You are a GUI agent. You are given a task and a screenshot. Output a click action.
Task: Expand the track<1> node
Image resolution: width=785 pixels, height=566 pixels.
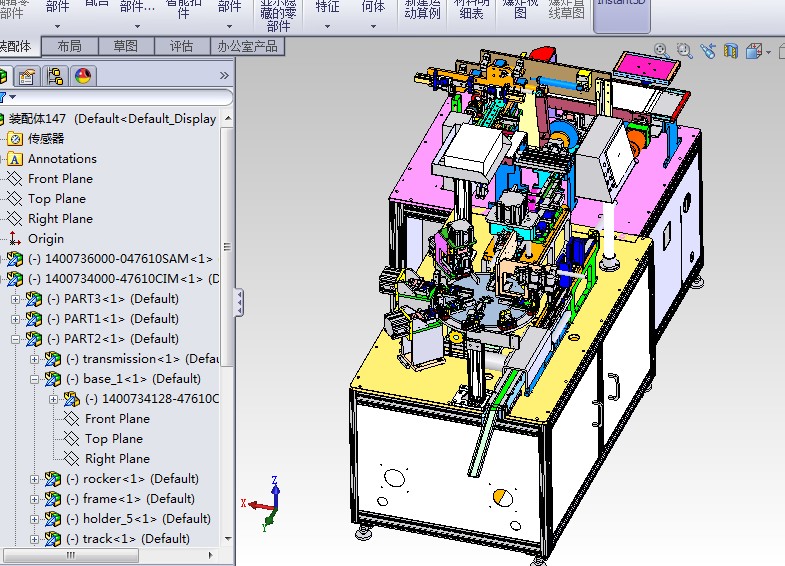35,539
